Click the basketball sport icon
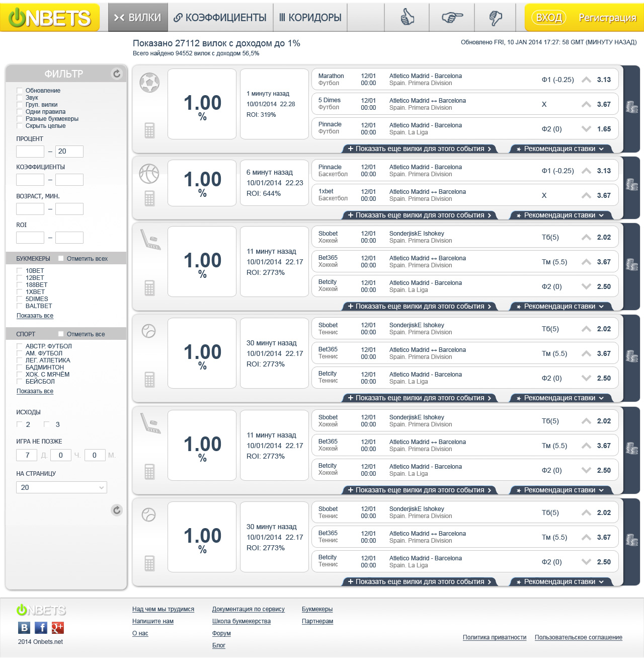644x658 pixels. point(149,174)
